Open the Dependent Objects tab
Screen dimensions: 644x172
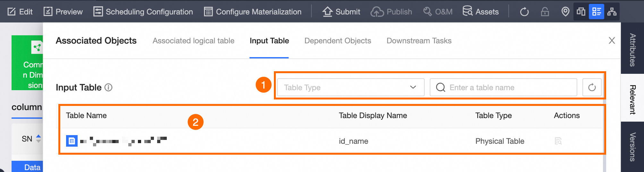point(338,41)
